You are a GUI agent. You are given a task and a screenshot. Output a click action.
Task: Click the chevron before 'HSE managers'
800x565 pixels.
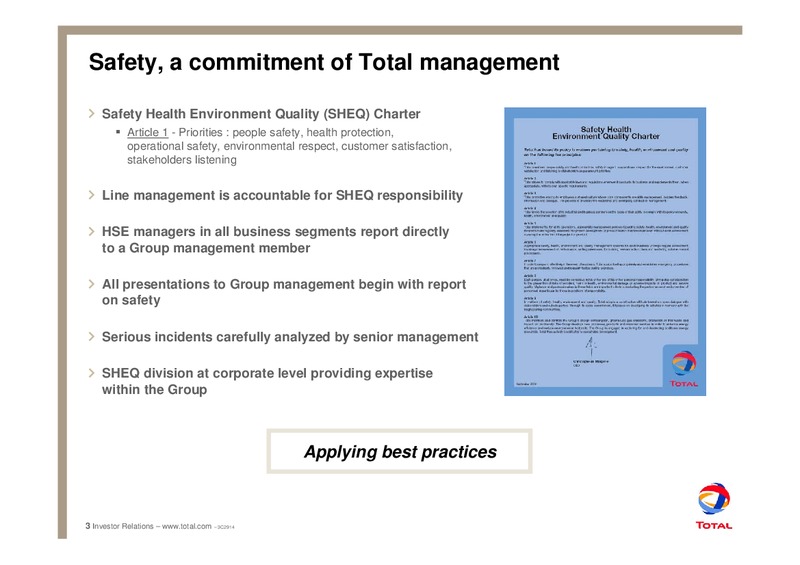[92, 231]
